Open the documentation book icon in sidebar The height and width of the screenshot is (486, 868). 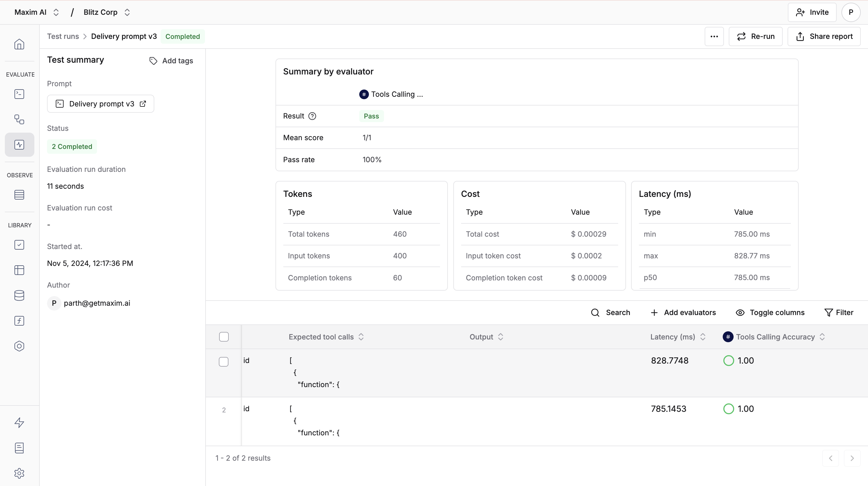point(19,448)
